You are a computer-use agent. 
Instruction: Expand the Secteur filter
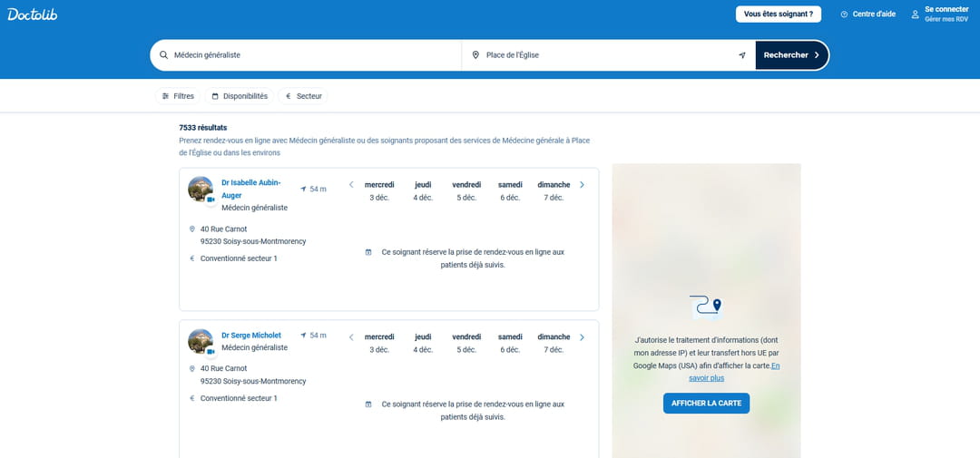303,96
